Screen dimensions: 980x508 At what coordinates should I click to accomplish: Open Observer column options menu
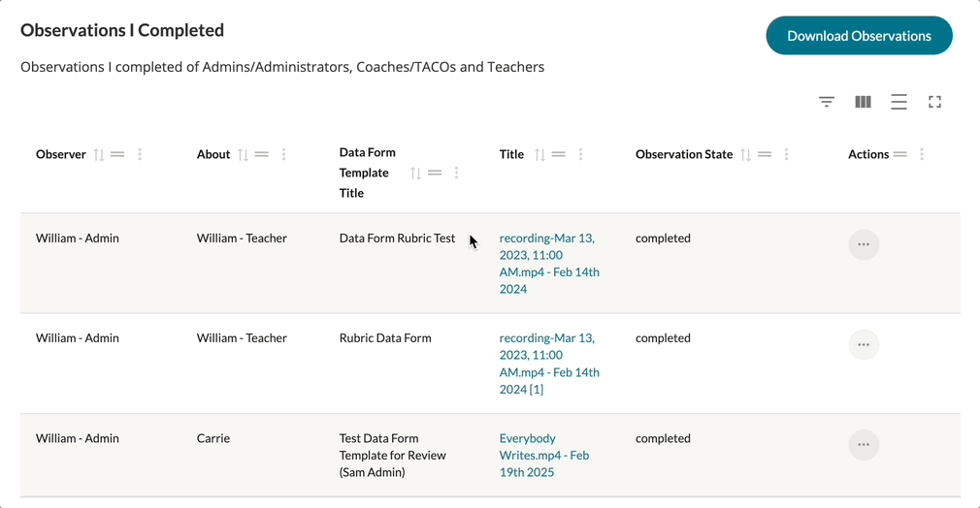(140, 154)
